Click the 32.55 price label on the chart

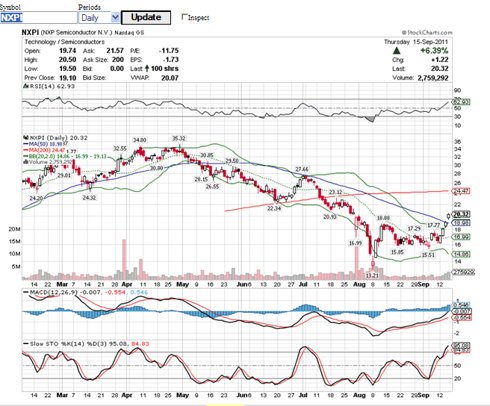pyautogui.click(x=120, y=148)
